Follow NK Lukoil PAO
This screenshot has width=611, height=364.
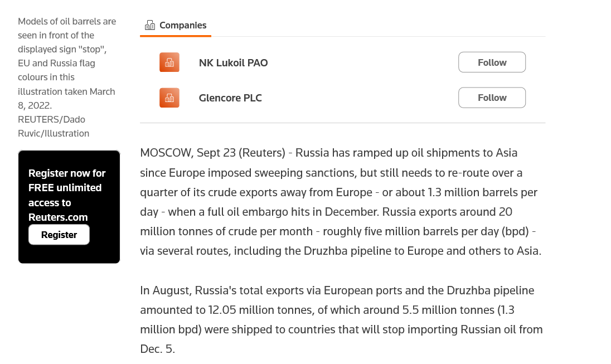click(492, 62)
